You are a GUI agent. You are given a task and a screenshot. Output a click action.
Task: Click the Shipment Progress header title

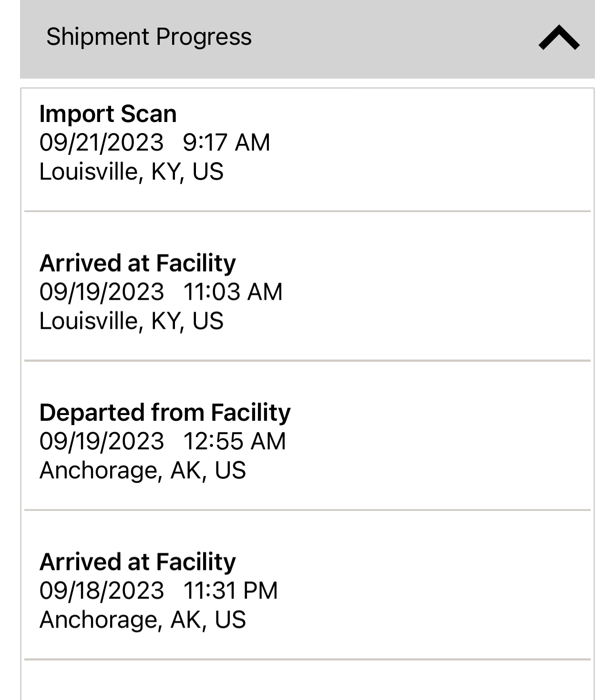coord(149,37)
